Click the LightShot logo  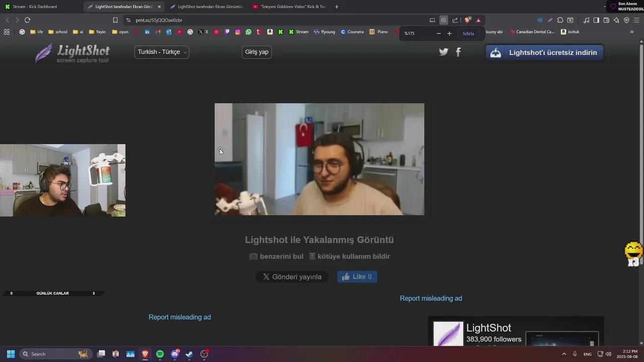click(72, 53)
